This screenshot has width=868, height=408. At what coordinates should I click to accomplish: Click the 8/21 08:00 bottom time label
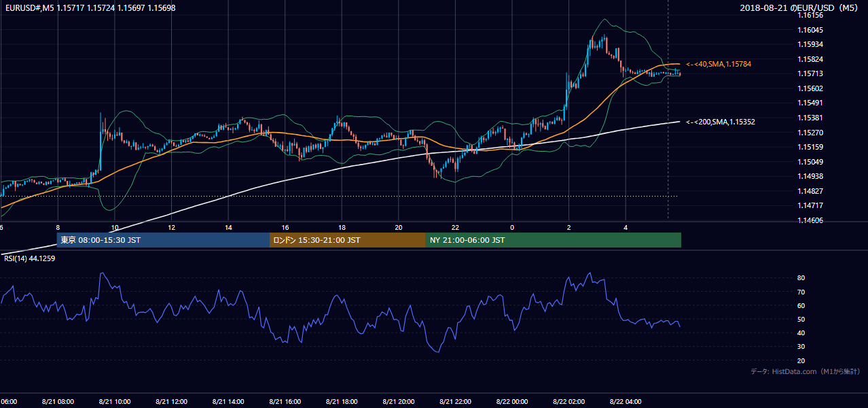[x=58, y=401]
